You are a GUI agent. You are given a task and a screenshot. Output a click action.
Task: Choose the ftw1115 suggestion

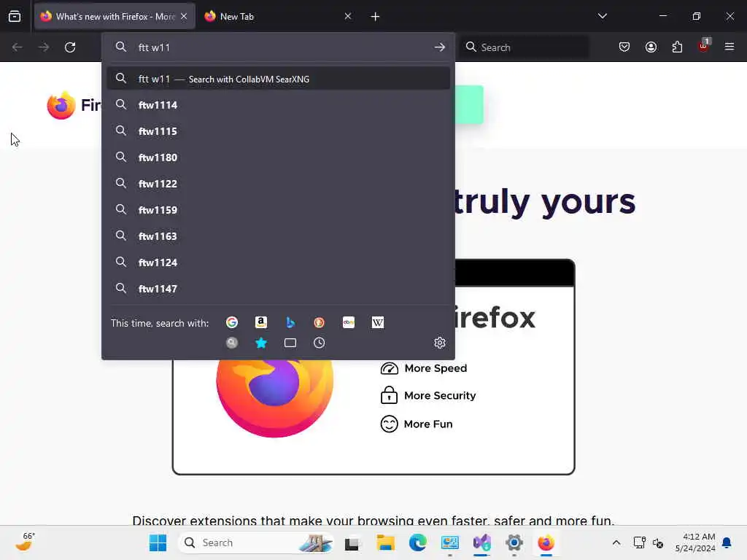tap(278, 131)
